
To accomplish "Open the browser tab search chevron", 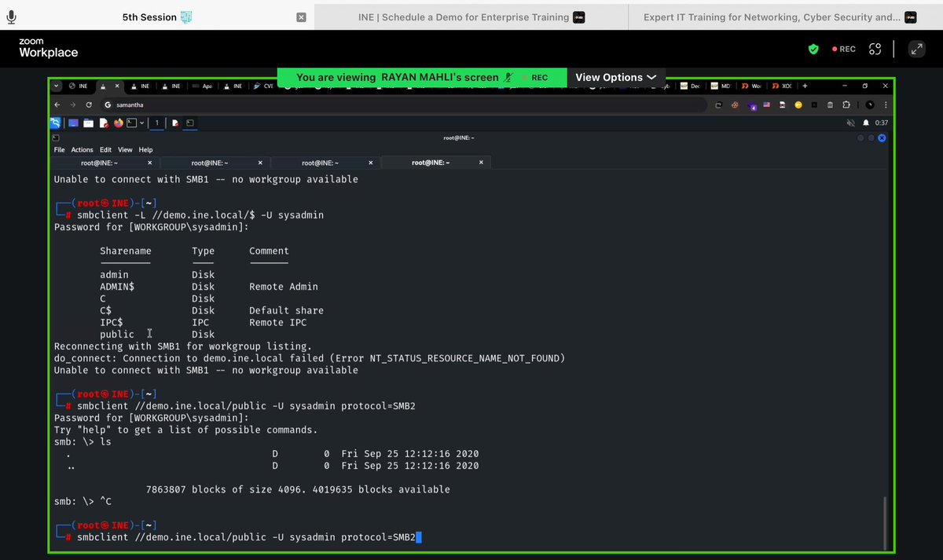I will 56,86.
